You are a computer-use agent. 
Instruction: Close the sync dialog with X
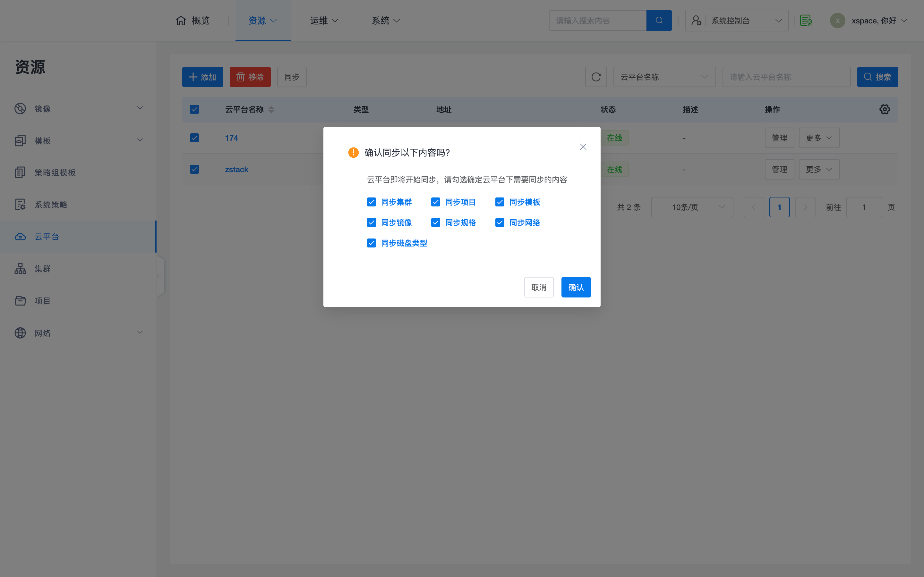tap(583, 147)
